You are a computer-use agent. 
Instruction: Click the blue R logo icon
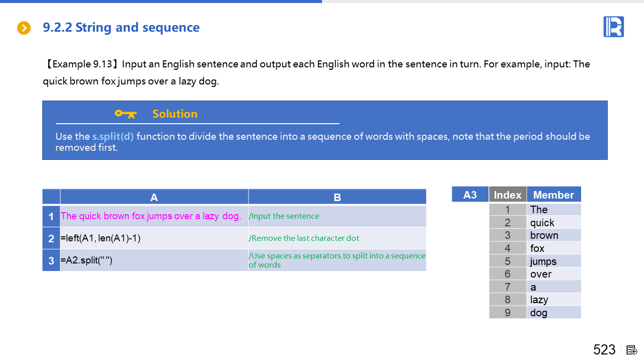[x=613, y=27]
